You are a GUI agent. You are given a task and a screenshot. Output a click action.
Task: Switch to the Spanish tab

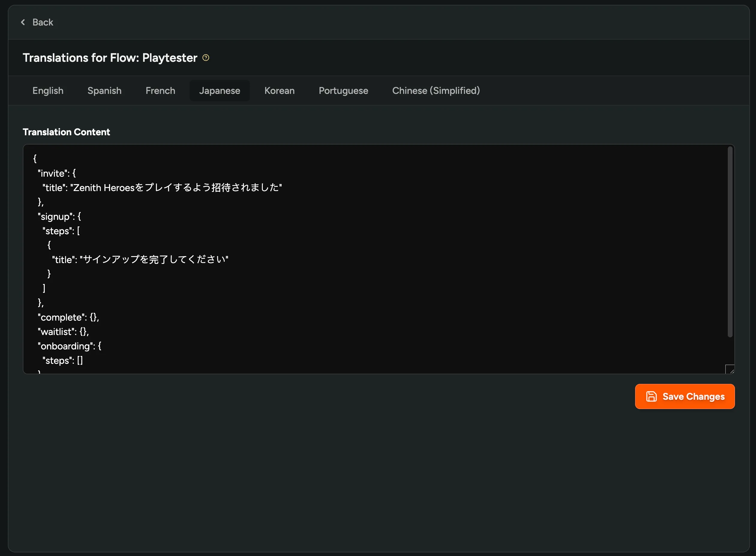point(105,91)
